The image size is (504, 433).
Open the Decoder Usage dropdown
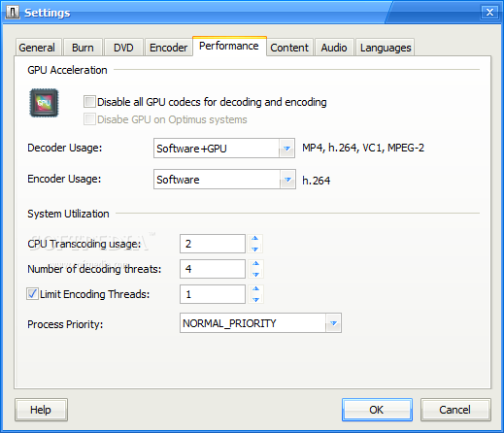click(286, 149)
